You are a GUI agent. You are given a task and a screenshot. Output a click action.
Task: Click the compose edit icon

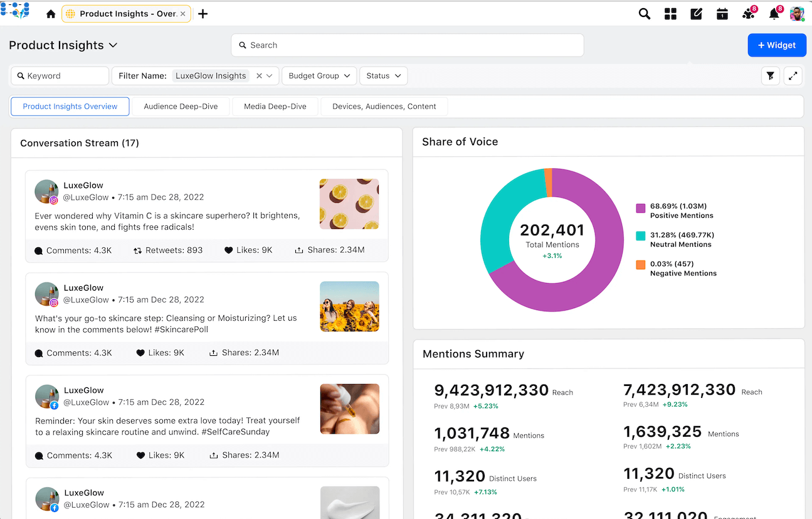click(696, 14)
